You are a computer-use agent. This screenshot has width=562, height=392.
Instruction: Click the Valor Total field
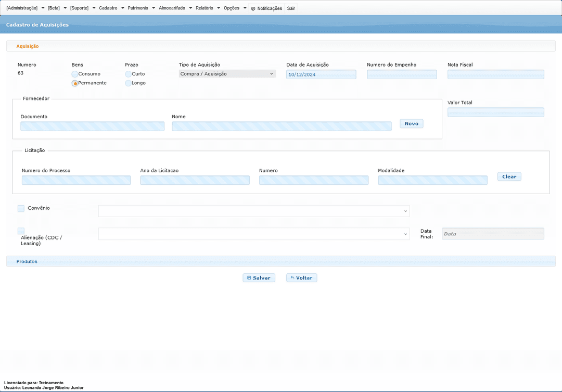pyautogui.click(x=496, y=112)
